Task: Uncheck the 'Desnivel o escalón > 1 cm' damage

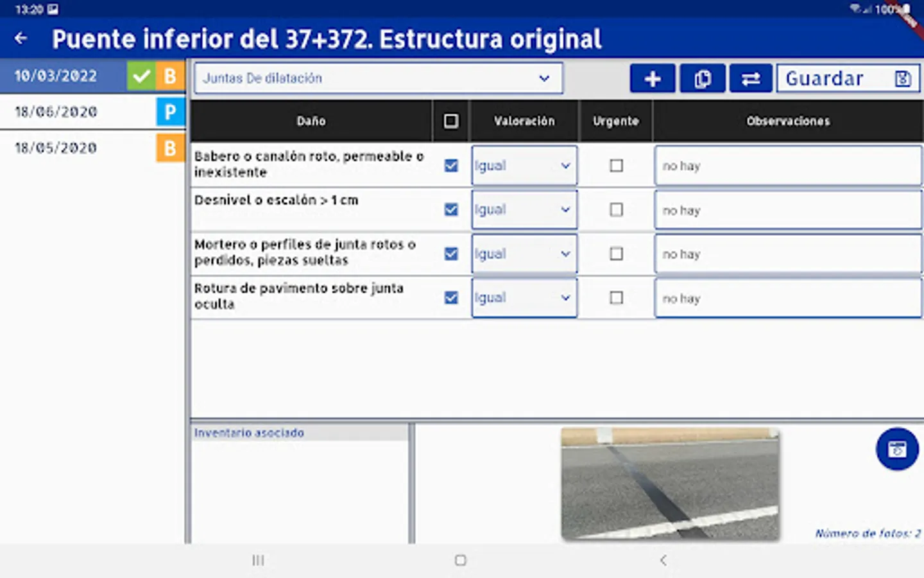Action: pos(451,209)
